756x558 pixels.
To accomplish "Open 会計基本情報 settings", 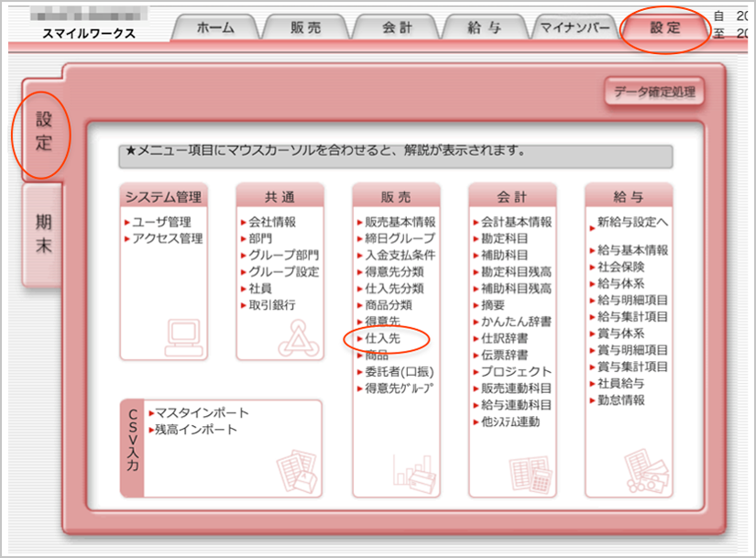I will coord(517,223).
